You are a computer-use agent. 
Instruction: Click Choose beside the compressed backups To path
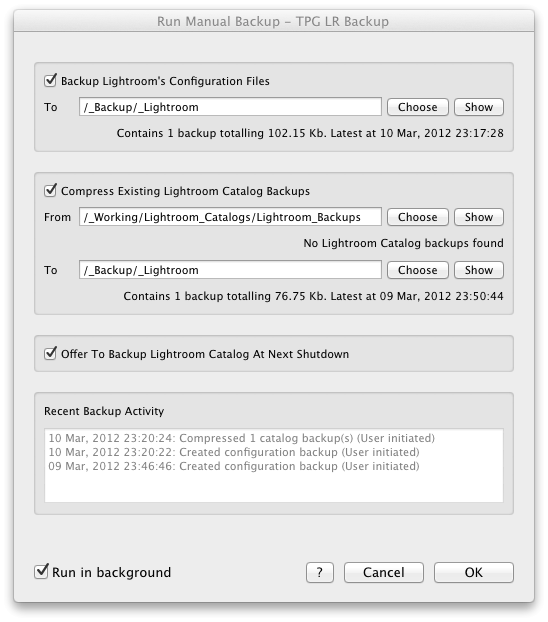click(417, 270)
